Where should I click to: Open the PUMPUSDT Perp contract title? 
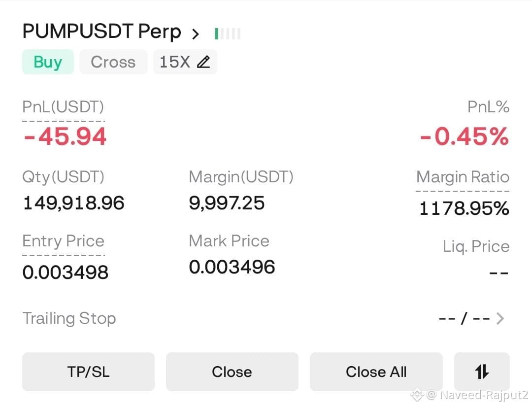tap(102, 32)
